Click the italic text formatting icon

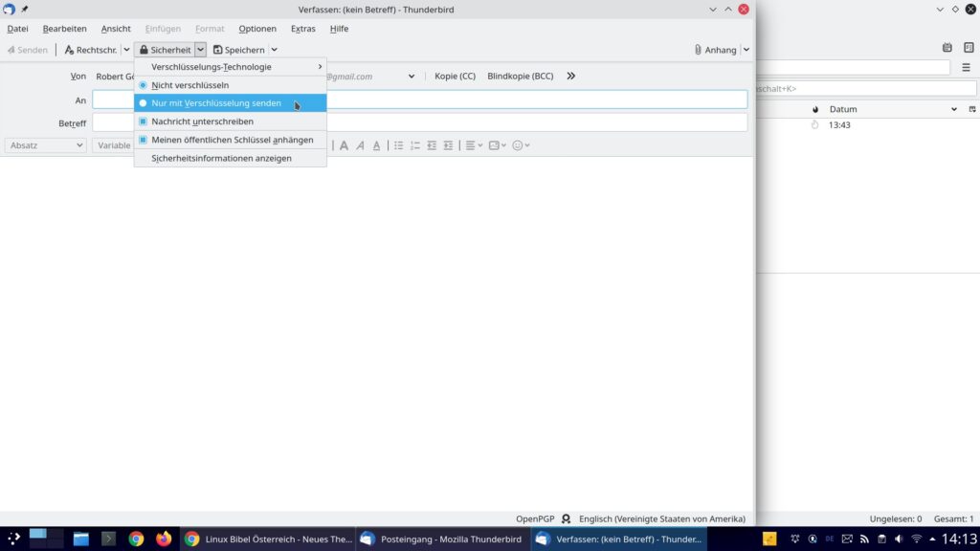click(360, 145)
